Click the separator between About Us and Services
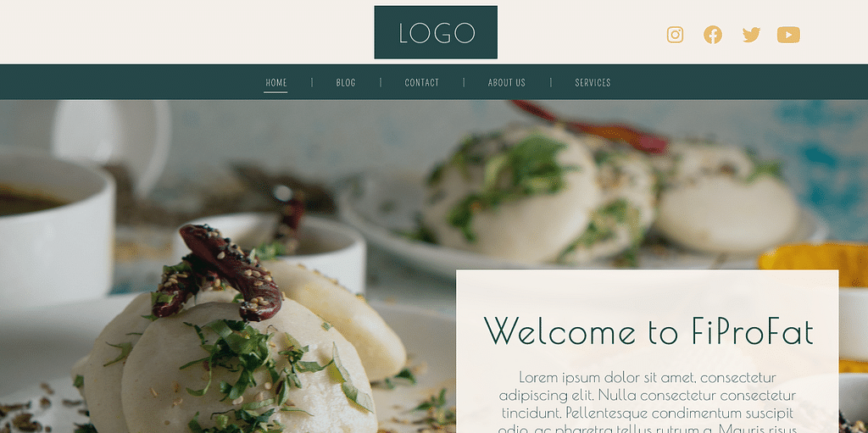This screenshot has width=868, height=433. click(550, 82)
